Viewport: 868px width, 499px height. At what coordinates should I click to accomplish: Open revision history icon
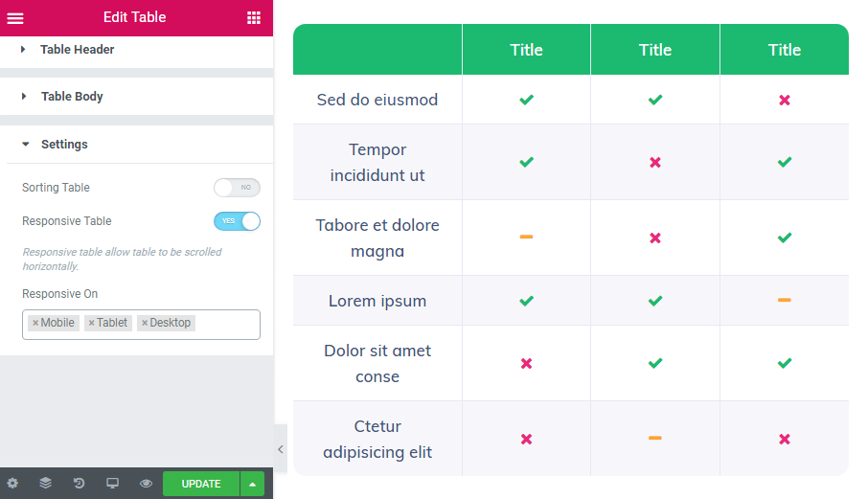point(80,483)
